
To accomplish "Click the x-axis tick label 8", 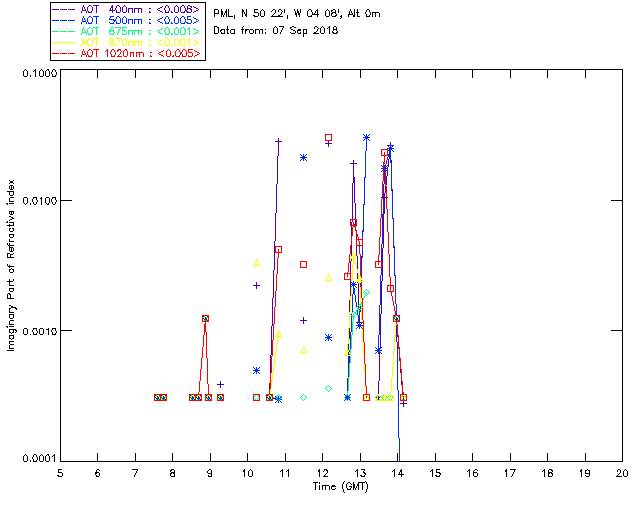I will pos(172,473).
